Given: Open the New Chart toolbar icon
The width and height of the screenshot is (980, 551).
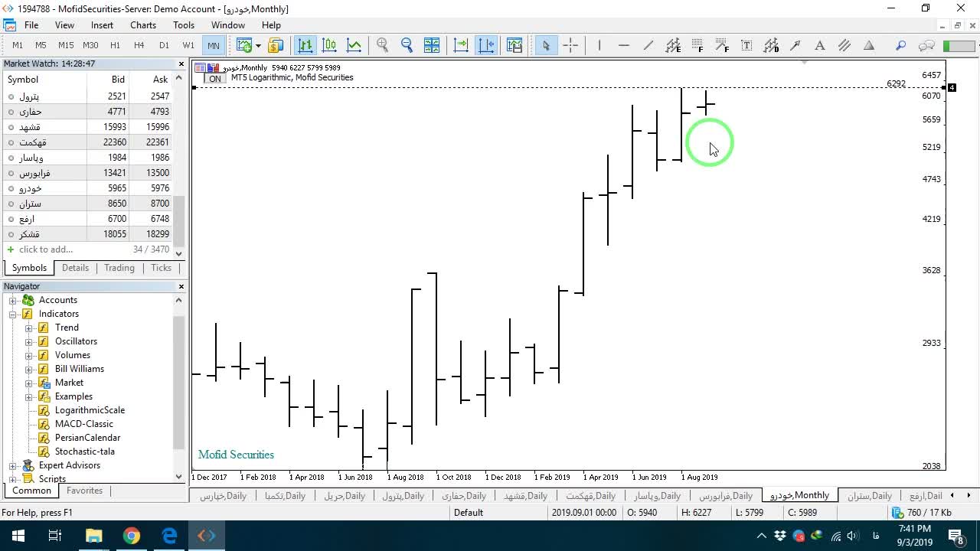Looking at the screenshot, I should [244, 45].
